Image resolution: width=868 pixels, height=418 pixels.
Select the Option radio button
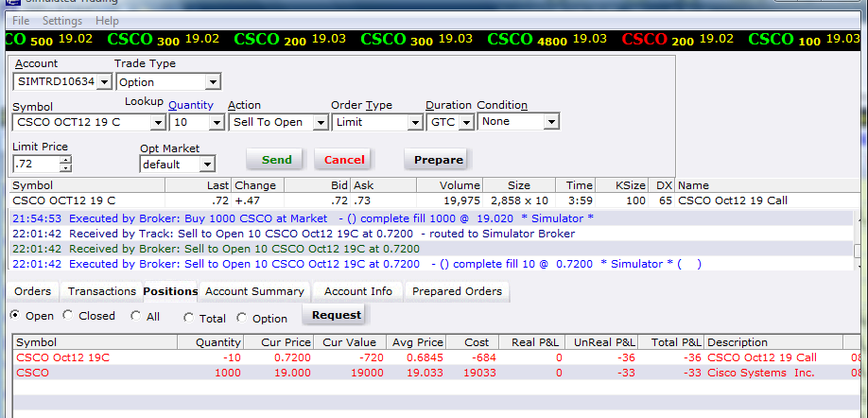click(x=241, y=318)
